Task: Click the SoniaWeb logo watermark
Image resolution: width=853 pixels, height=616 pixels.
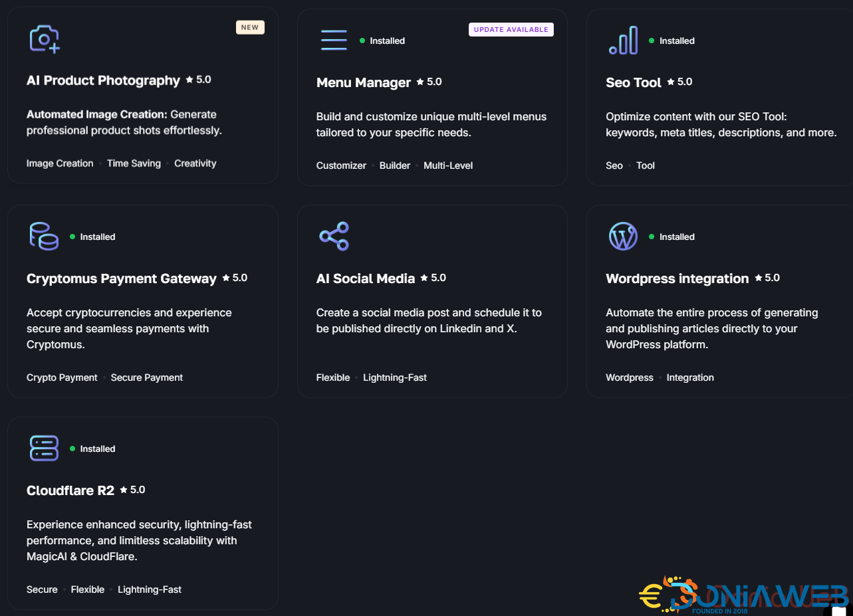Action: [743, 595]
